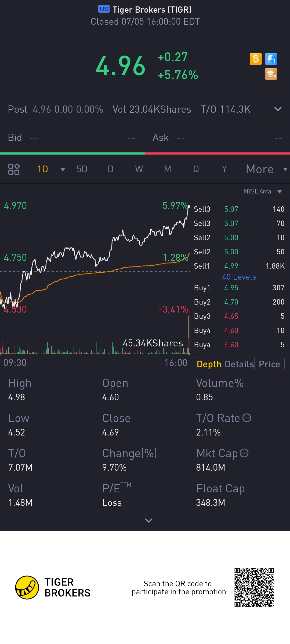Screen dimensions: 290x644
Task: Tap the Buy4 4.60 row with 10
Action: click(239, 330)
